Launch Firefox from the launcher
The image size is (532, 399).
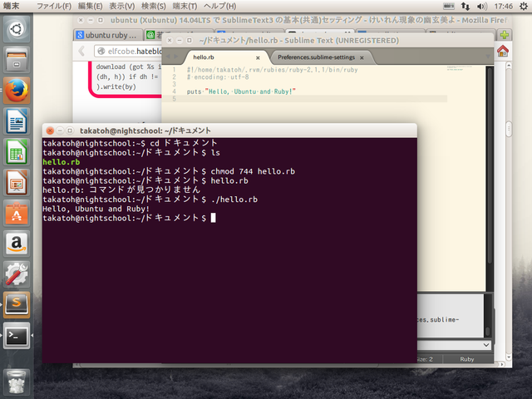(x=17, y=91)
